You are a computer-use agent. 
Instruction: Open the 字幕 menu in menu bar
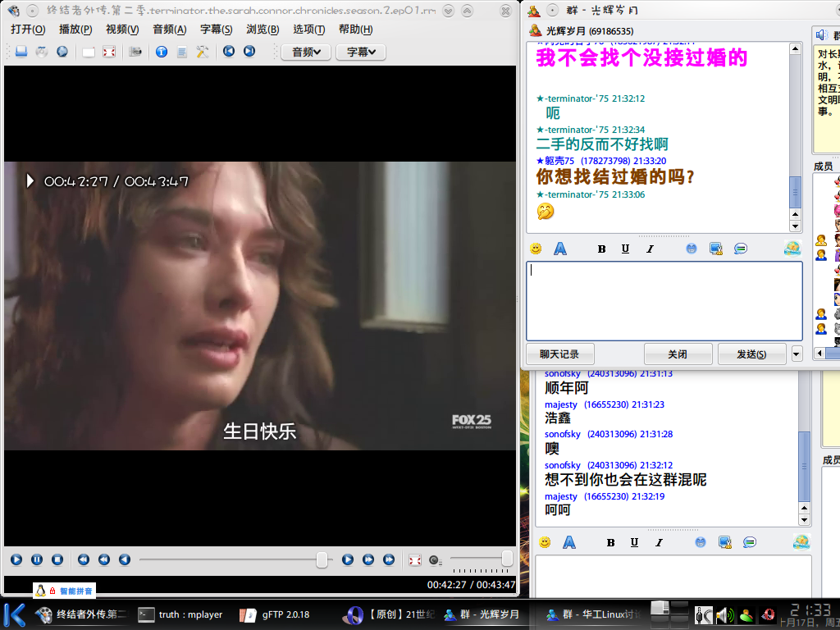pyautogui.click(x=217, y=30)
